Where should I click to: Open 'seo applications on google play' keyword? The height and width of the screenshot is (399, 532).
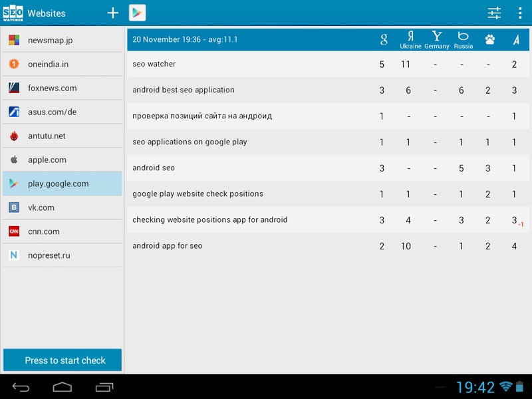(328, 142)
